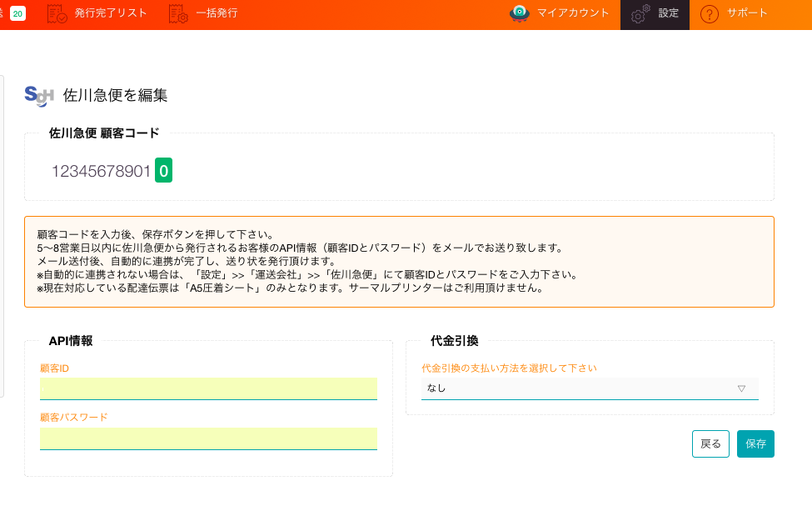Click the API情報 section label
This screenshot has height=526, width=812.
[71, 341]
